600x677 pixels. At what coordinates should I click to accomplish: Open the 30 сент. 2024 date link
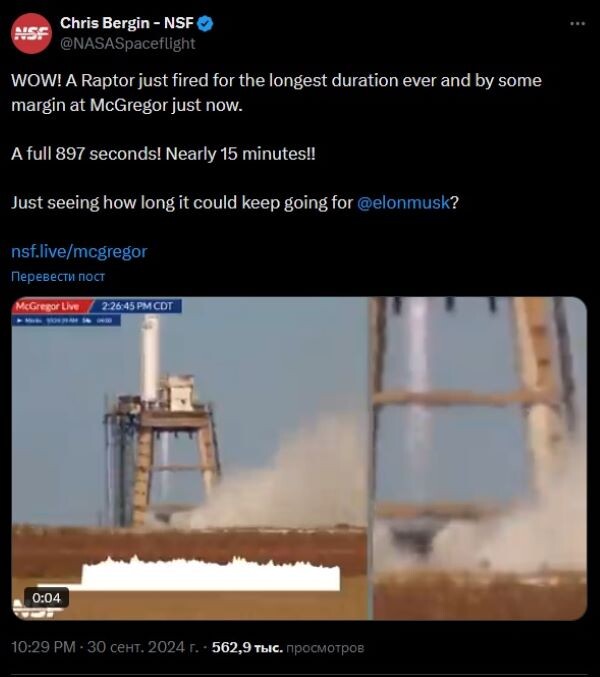pyautogui.click(x=143, y=647)
